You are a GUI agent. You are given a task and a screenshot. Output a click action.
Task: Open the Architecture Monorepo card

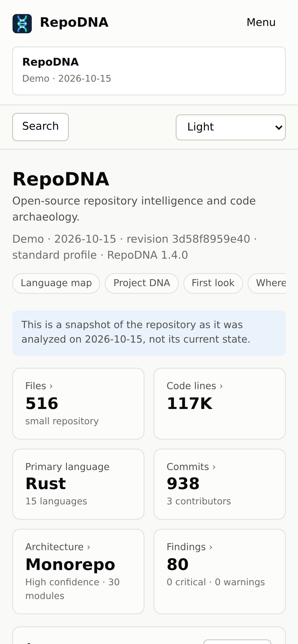[78, 572]
